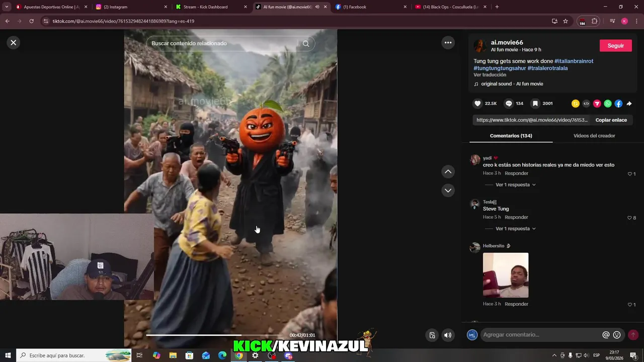644x362 pixels.
Task: Save the video with the bookmark icon
Action: click(x=535, y=104)
